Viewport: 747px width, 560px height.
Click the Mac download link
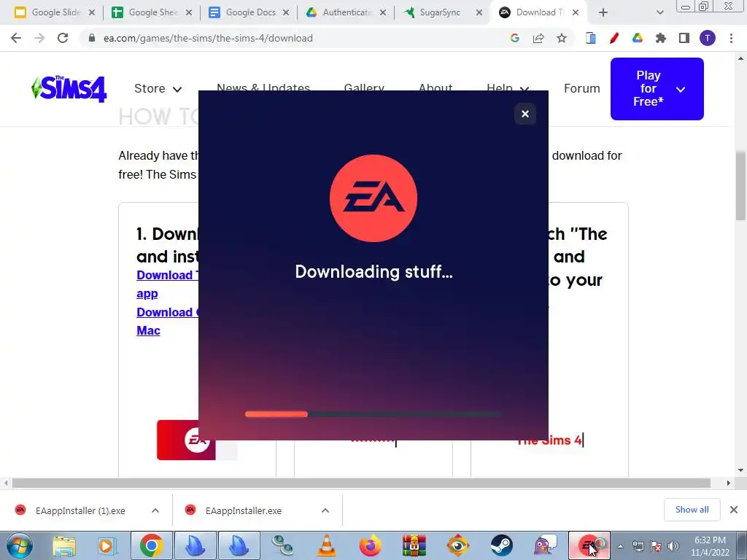pos(148,330)
